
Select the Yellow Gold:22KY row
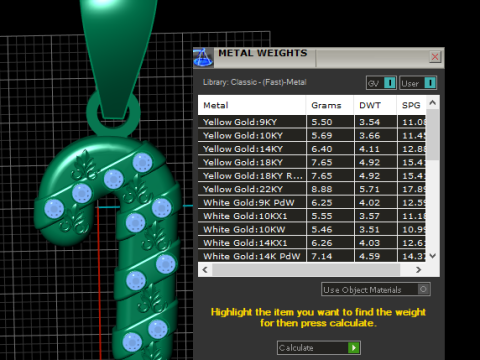click(312, 189)
